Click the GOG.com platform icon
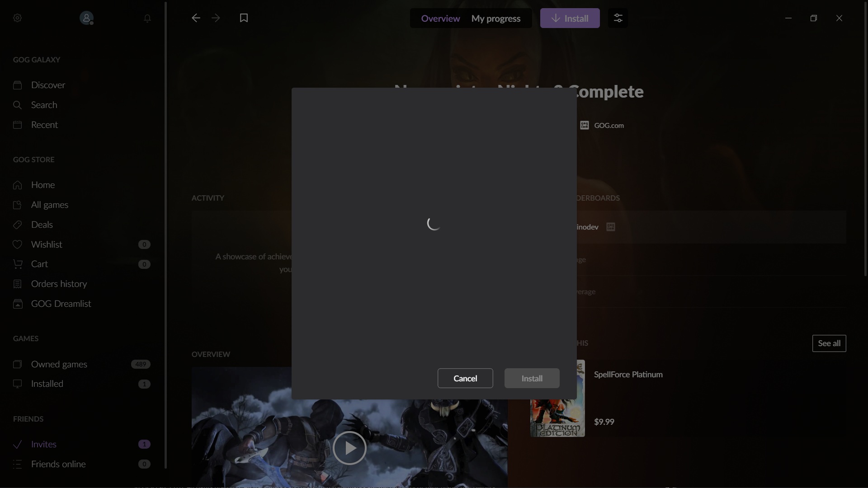 click(585, 125)
